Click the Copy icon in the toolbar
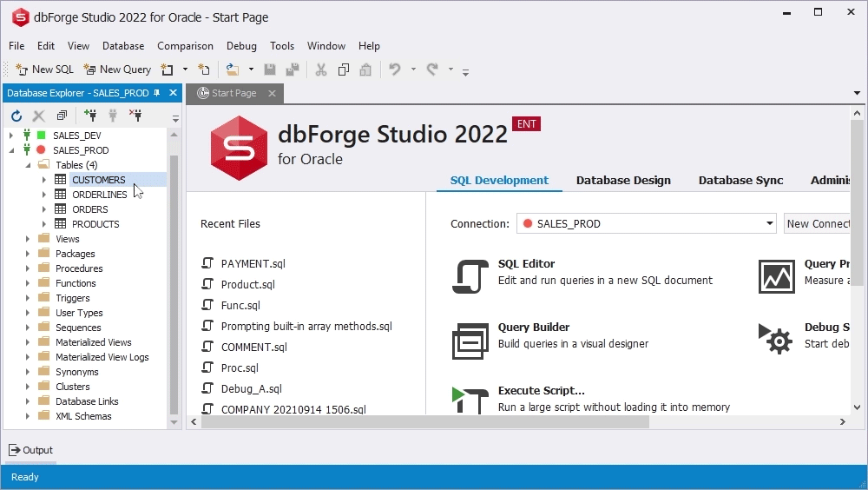 (x=343, y=70)
